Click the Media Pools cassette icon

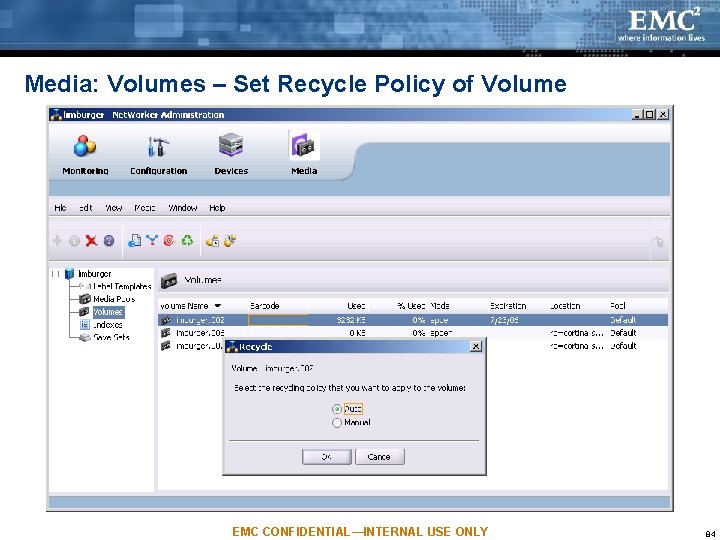[85, 299]
